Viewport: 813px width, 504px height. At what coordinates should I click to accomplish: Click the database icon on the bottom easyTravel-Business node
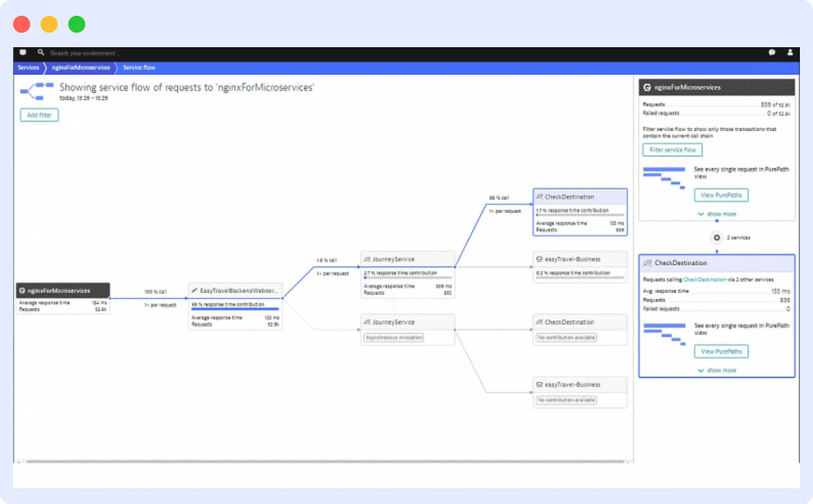pyautogui.click(x=540, y=385)
